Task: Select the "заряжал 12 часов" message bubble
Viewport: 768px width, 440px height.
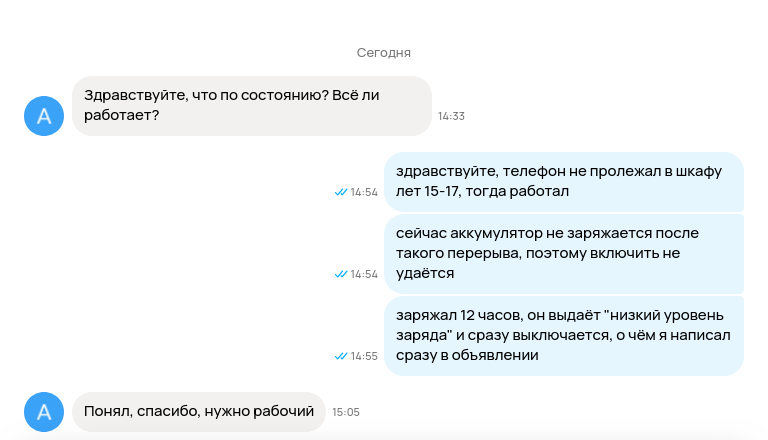Action: [564, 336]
